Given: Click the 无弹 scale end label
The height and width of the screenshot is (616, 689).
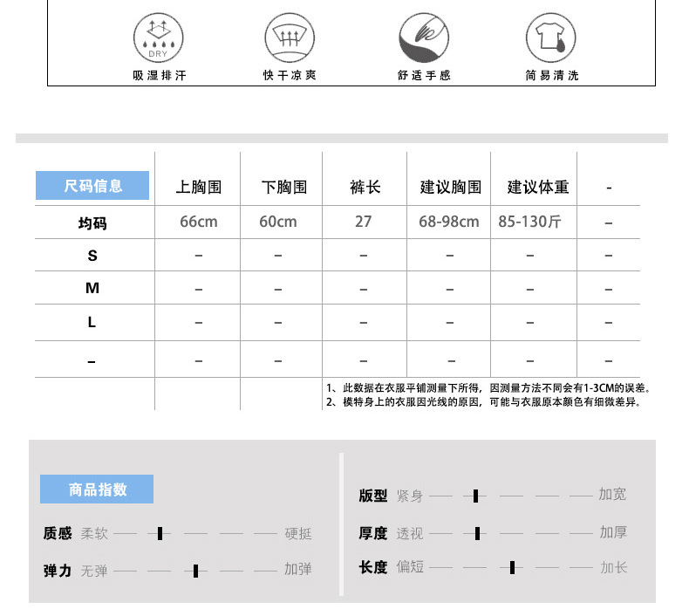Looking at the screenshot, I should click(x=94, y=571).
